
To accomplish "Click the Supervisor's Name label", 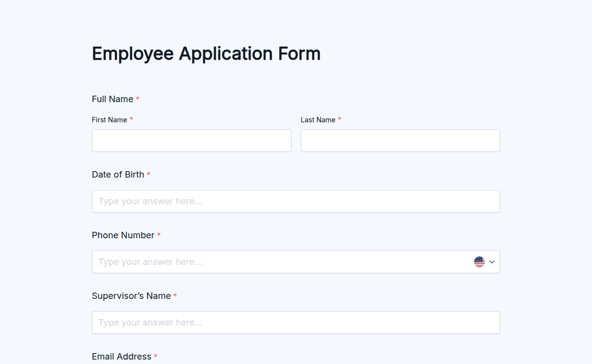I will [131, 295].
